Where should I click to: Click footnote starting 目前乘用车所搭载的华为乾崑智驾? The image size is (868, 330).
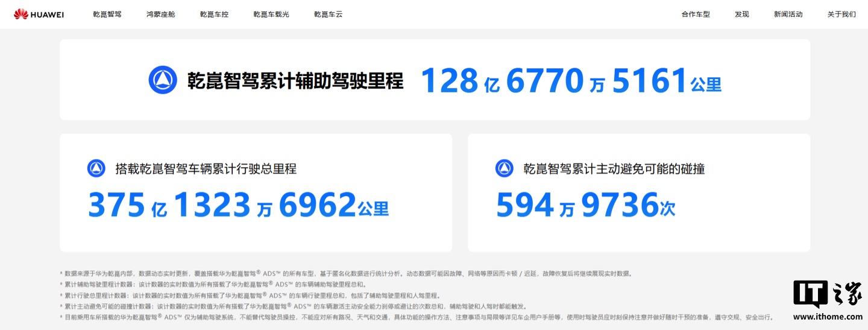click(417, 317)
